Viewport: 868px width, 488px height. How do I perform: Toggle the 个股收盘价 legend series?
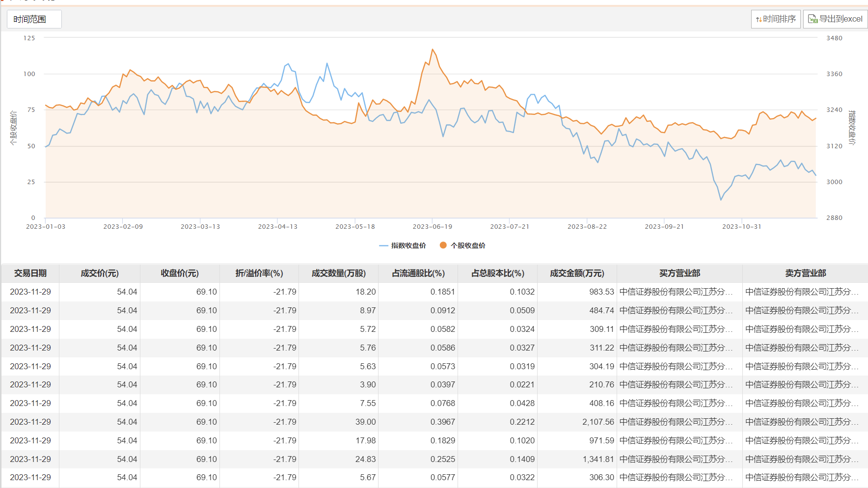coord(468,245)
